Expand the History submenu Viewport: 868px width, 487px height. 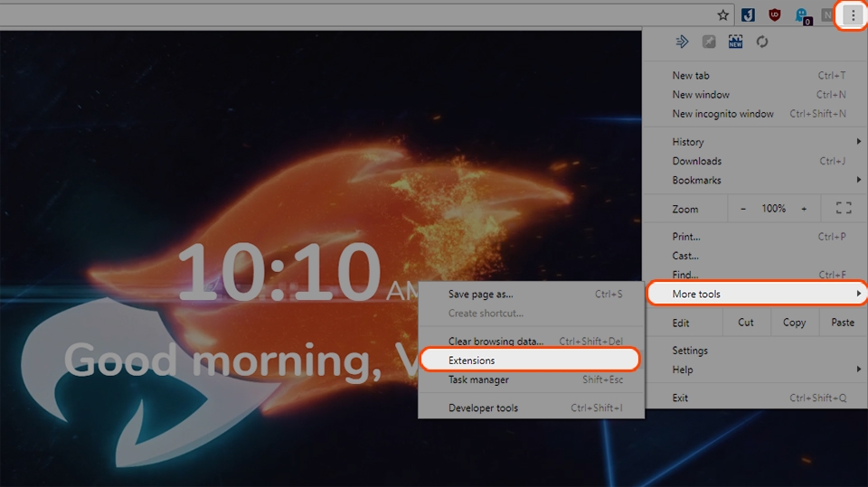coord(755,142)
